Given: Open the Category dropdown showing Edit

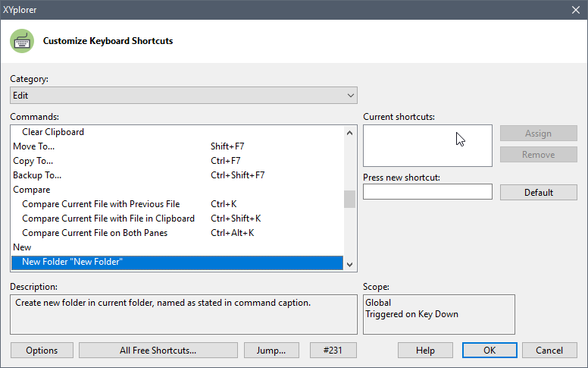Looking at the screenshot, I should pyautogui.click(x=183, y=96).
